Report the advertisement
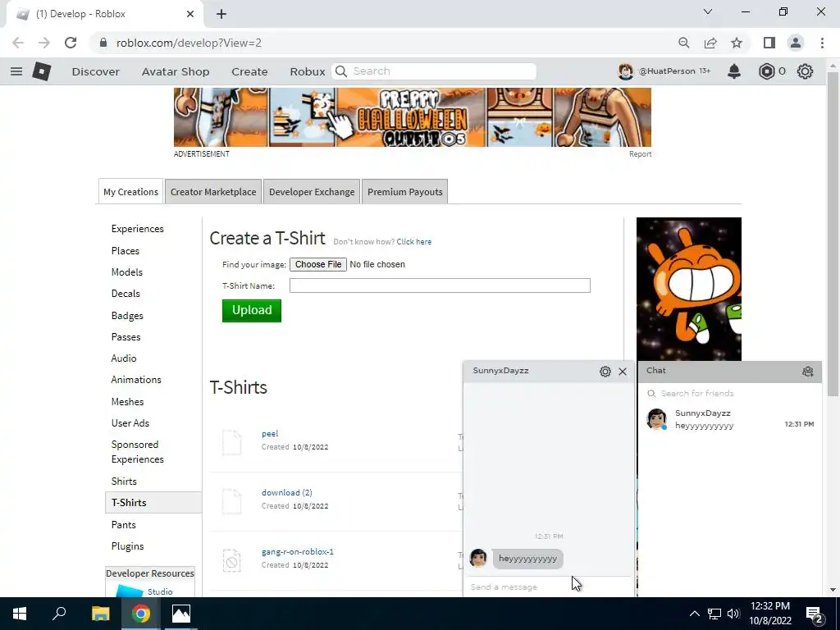This screenshot has height=630, width=840. [x=640, y=154]
